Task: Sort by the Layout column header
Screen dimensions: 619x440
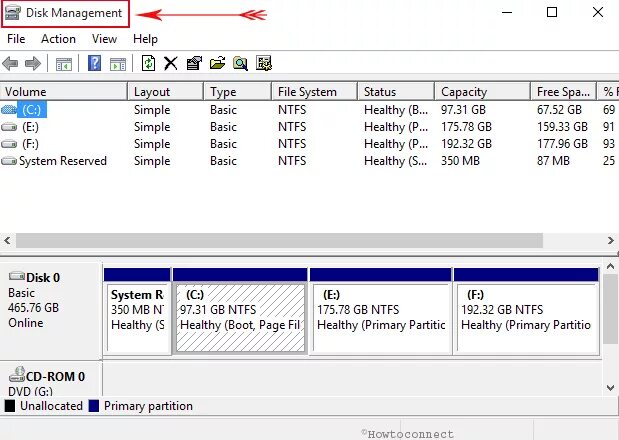Action: [x=165, y=92]
